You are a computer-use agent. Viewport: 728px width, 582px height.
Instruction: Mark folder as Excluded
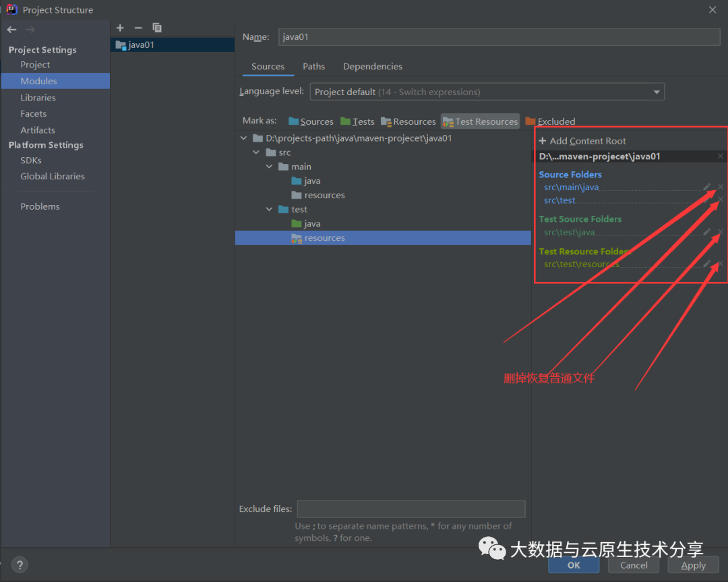point(550,121)
